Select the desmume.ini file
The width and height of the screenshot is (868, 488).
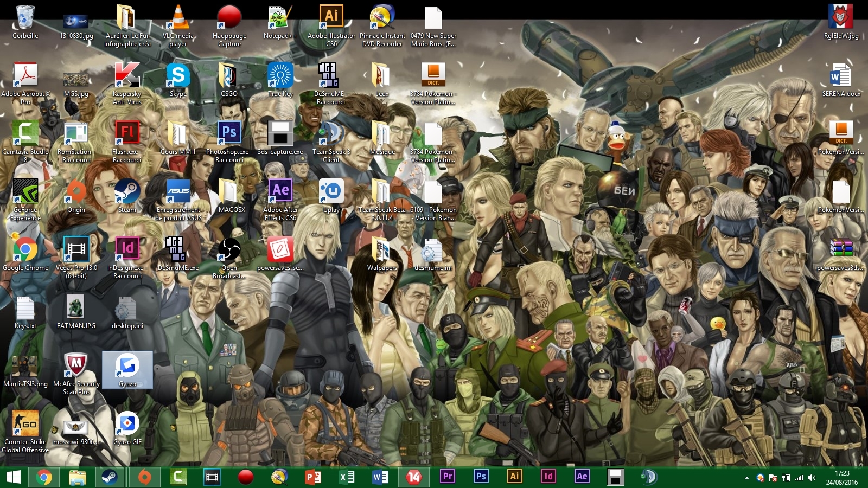click(x=433, y=254)
